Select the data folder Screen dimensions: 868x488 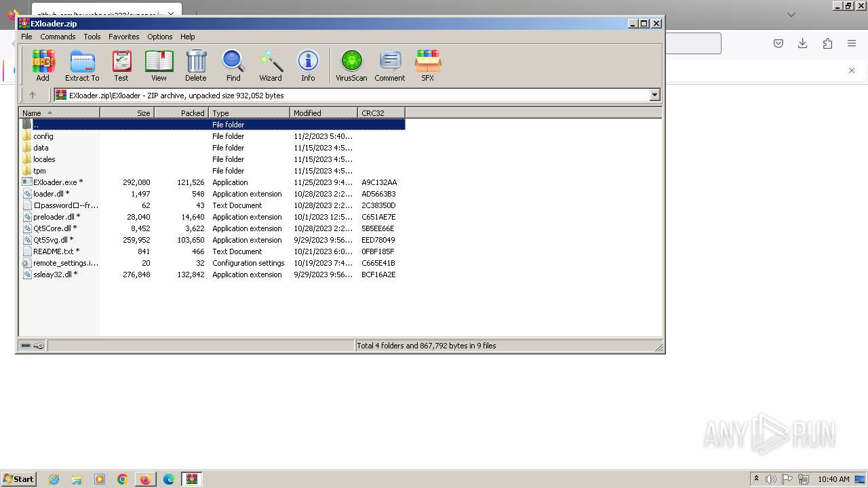[212, 148]
